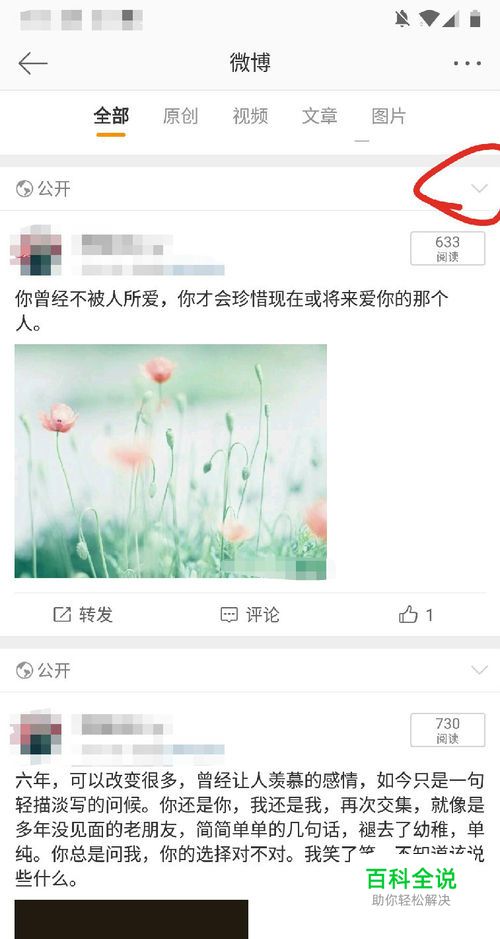
Task: Tap the first post's user avatar
Action: point(36,250)
